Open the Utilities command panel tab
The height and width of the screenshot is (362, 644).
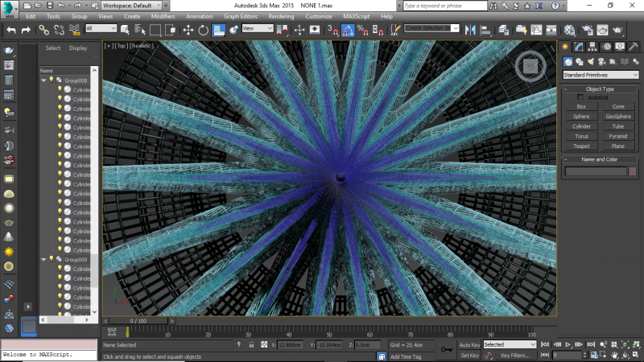[x=633, y=47]
